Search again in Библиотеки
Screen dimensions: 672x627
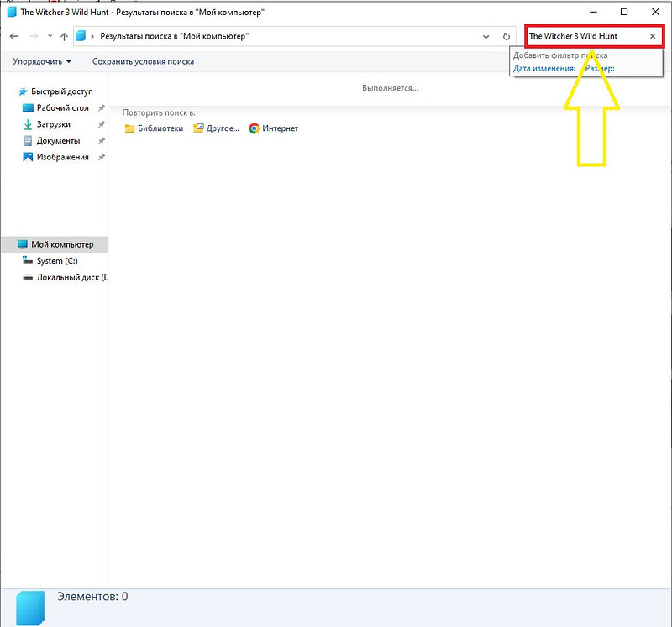pos(154,128)
